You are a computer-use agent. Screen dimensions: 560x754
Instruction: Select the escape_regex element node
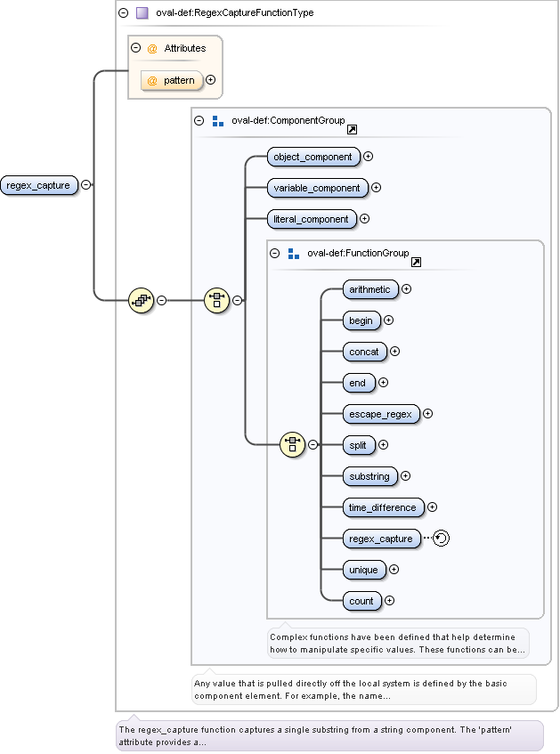(x=381, y=414)
